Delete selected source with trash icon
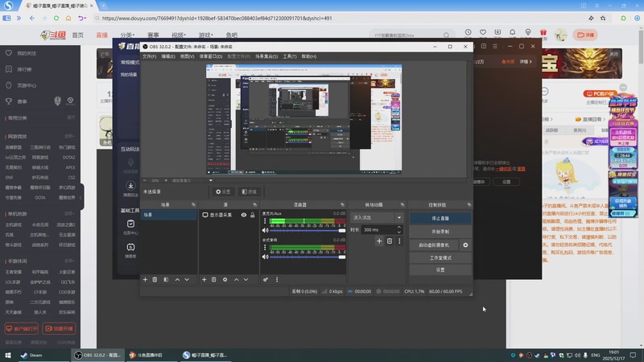This screenshot has height=362, width=644. point(214,279)
